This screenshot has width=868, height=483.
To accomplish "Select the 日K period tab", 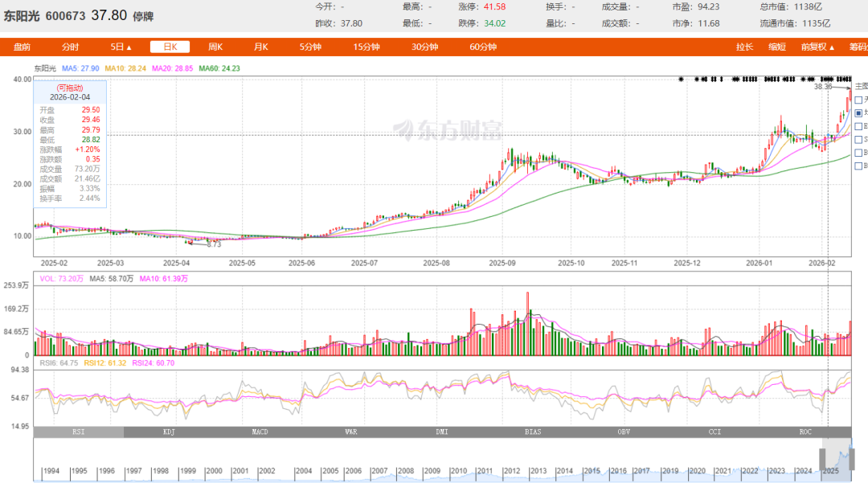I will coord(170,47).
